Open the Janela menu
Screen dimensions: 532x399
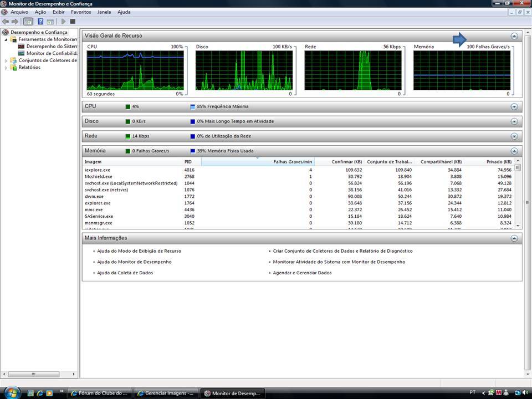coord(104,12)
